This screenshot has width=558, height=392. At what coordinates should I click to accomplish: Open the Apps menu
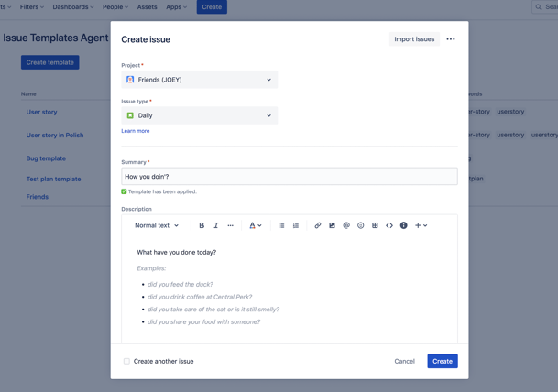coord(176,6)
